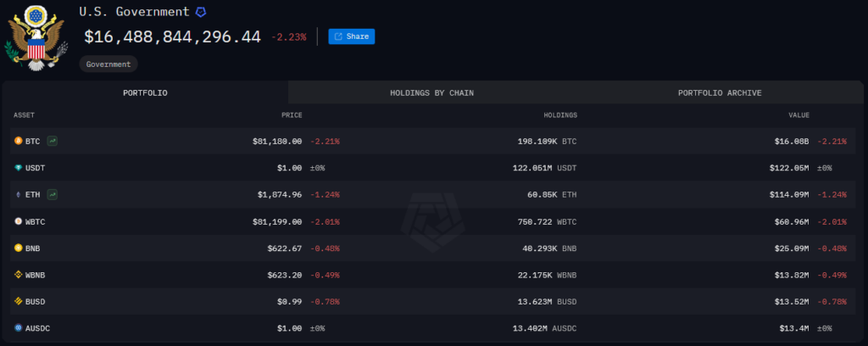This screenshot has height=346, width=868.
Task: Click the BUSD token icon
Action: coord(19,301)
